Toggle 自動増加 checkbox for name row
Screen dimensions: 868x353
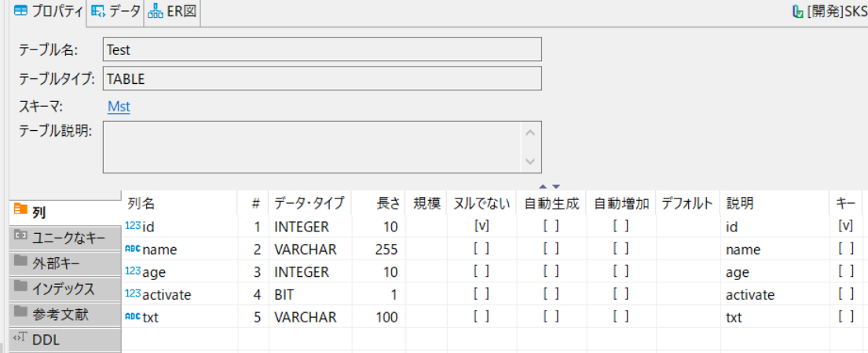(x=621, y=249)
